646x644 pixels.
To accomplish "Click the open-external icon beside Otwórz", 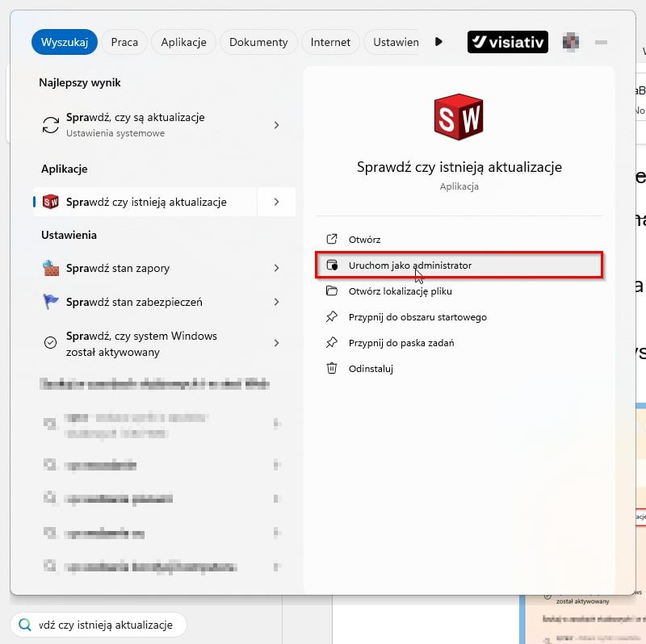I will point(332,239).
